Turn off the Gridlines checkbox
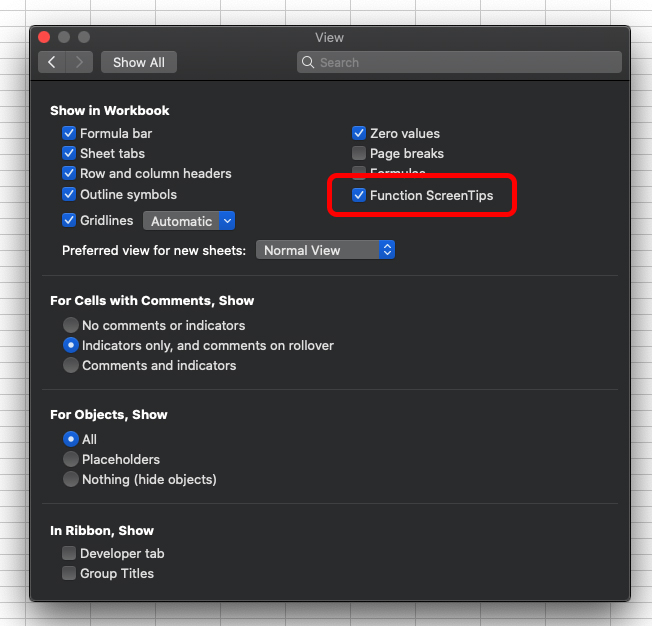652x626 pixels. 69,220
